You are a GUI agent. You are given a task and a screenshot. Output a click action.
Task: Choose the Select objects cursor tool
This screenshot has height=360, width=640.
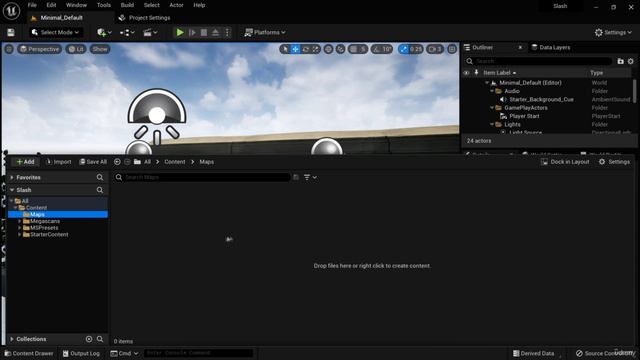285,49
